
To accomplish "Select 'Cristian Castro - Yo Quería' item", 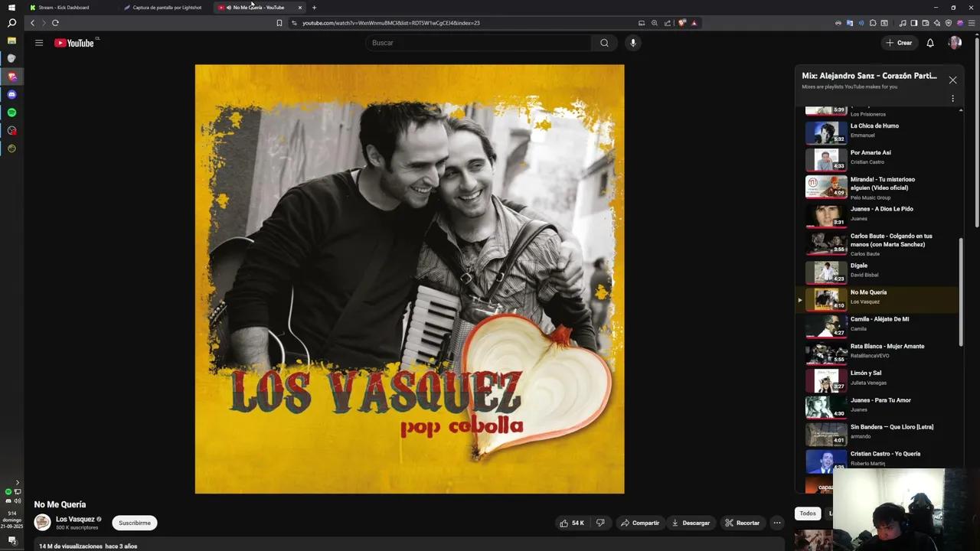I will [877, 460].
